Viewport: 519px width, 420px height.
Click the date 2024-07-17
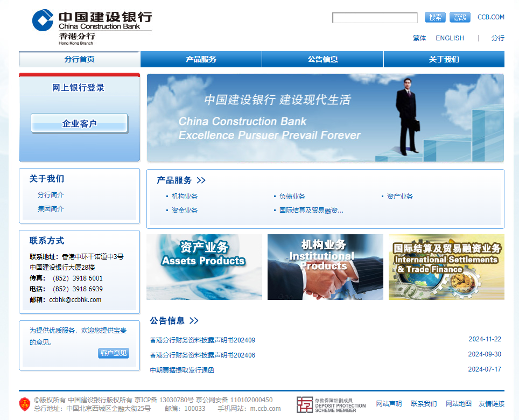(x=485, y=369)
